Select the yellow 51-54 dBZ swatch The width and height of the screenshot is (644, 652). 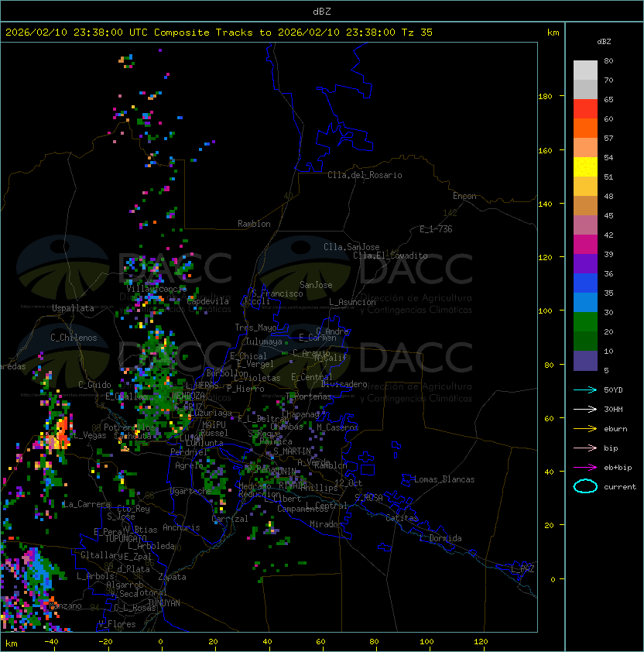(x=585, y=167)
